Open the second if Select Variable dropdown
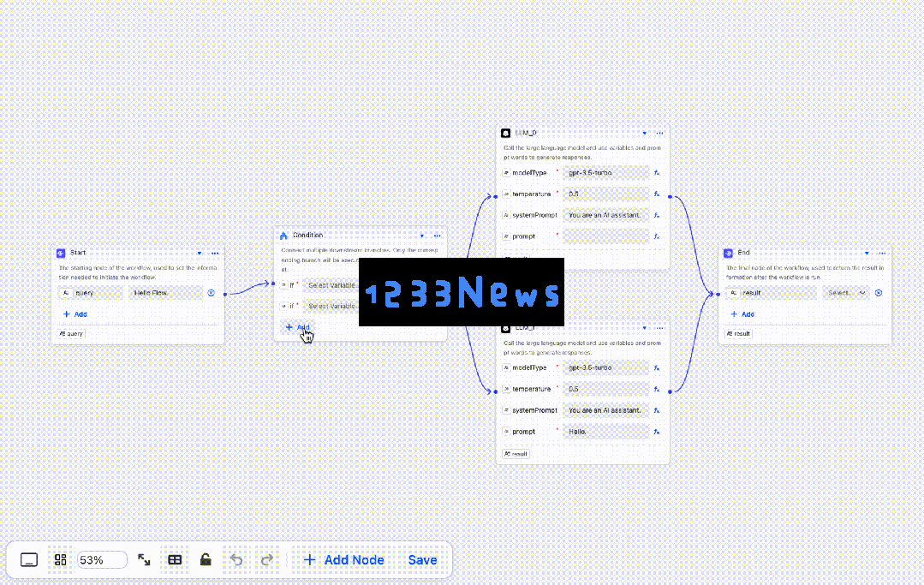 (331, 307)
